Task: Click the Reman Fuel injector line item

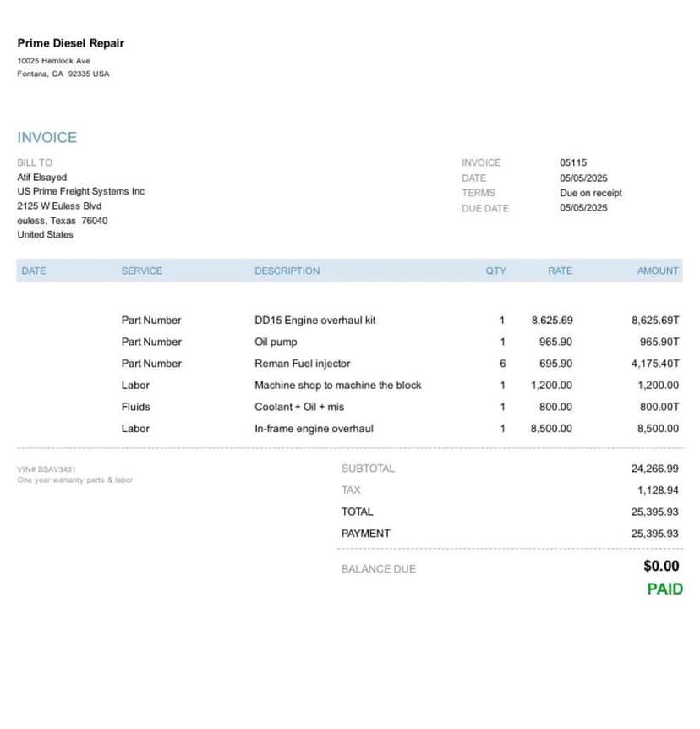Action: pyautogui.click(x=349, y=364)
